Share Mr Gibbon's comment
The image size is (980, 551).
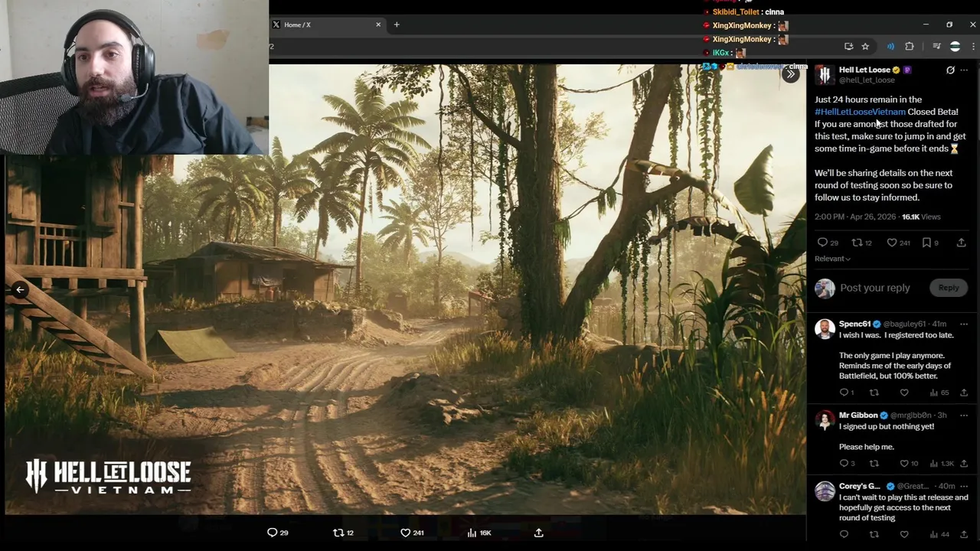pyautogui.click(x=964, y=463)
